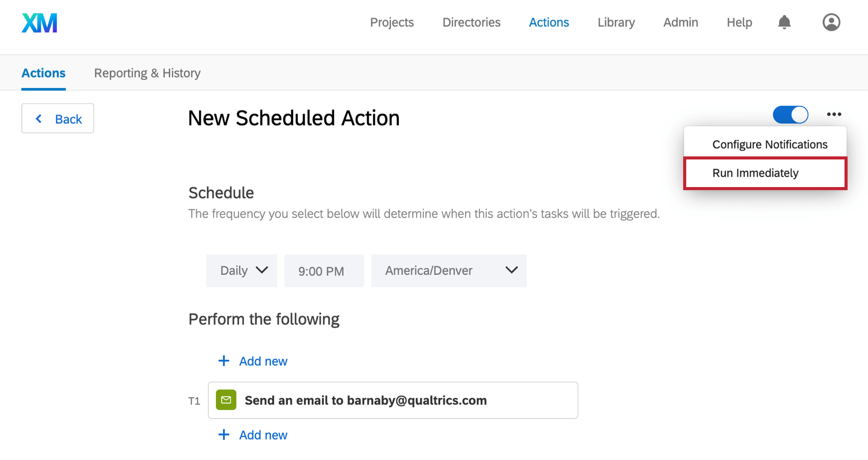Click the green email task icon
Image resolution: width=868 pixels, height=460 pixels.
pyautogui.click(x=226, y=400)
